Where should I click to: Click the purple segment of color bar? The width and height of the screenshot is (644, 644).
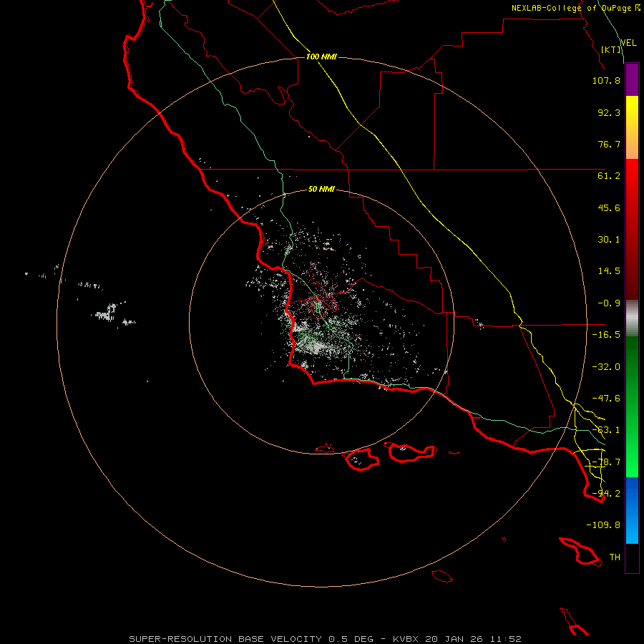click(632, 80)
